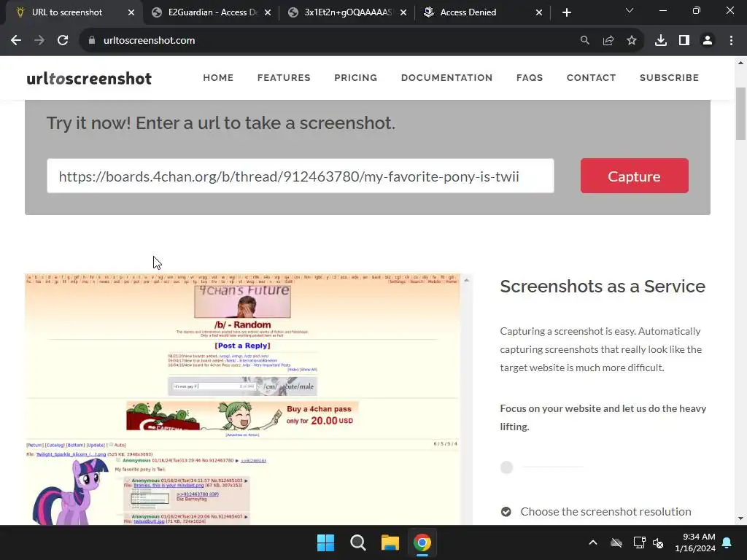Click the cloud sync tray icon
Screen dimensions: 747x560
[x=616, y=542]
